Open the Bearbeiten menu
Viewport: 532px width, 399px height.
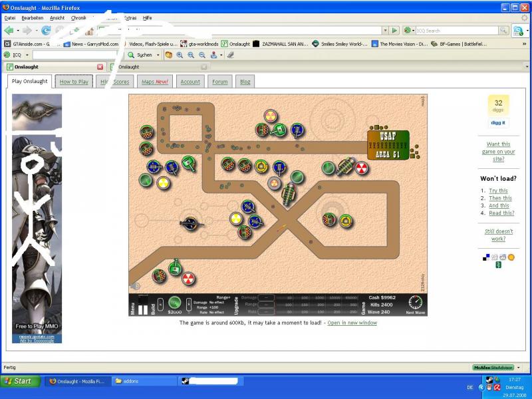[x=33, y=18]
